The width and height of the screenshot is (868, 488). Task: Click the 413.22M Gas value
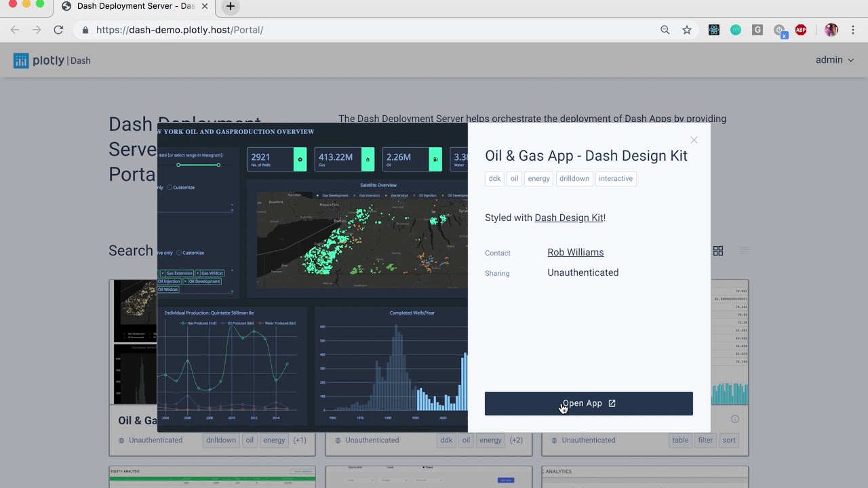[x=336, y=157]
